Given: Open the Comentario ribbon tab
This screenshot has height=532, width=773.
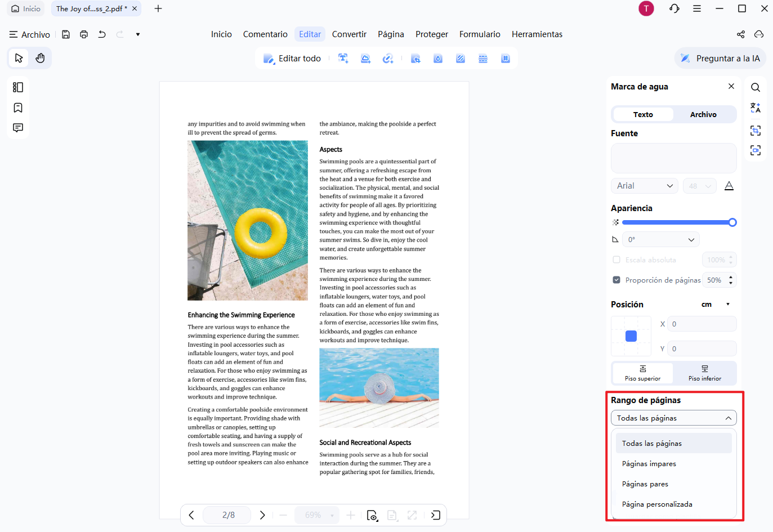Looking at the screenshot, I should (265, 34).
